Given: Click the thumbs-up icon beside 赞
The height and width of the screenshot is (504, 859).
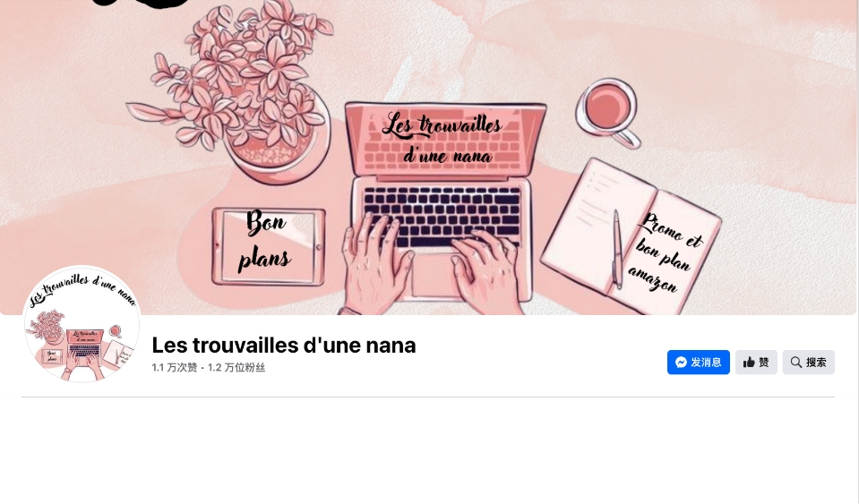Looking at the screenshot, I should pyautogui.click(x=749, y=363).
